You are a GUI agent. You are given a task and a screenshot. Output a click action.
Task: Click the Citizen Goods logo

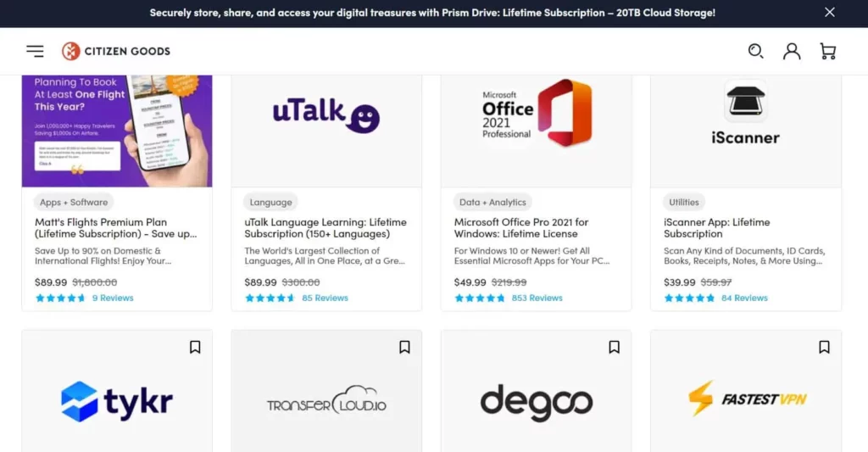tap(115, 51)
